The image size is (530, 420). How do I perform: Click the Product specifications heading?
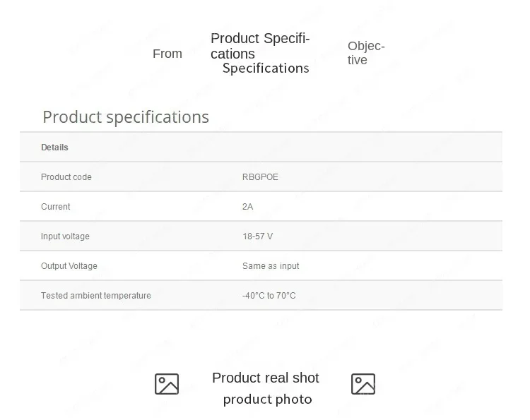[126, 116]
